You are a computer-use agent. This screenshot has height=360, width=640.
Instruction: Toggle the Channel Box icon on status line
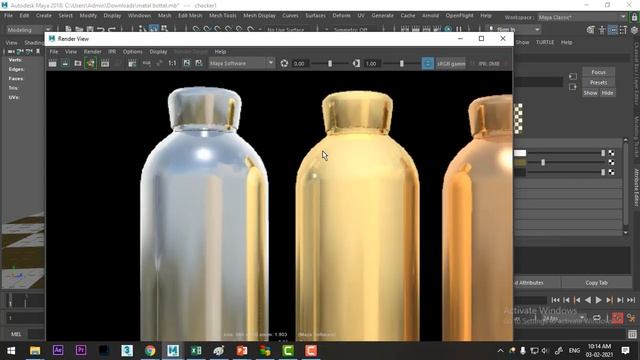pyautogui.click(x=634, y=30)
